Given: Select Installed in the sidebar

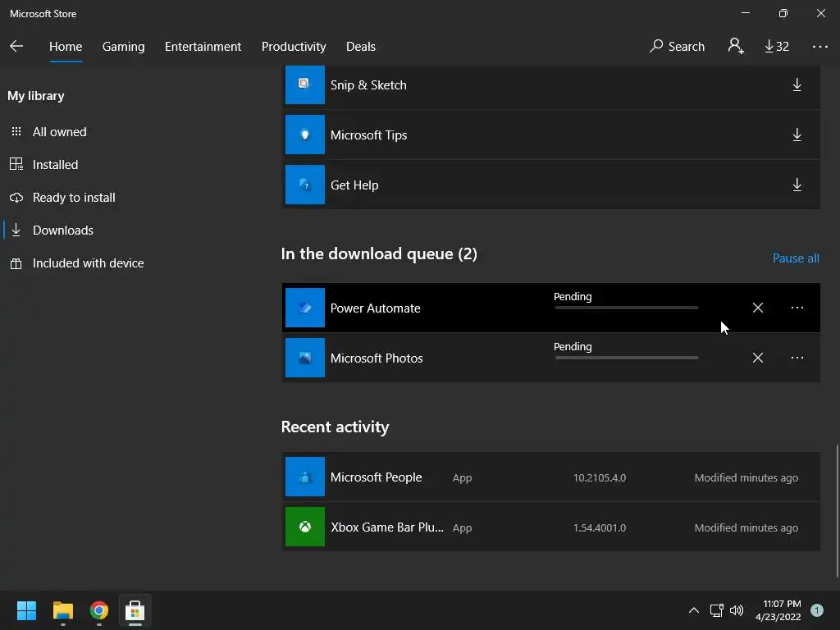Looking at the screenshot, I should pyautogui.click(x=55, y=164).
